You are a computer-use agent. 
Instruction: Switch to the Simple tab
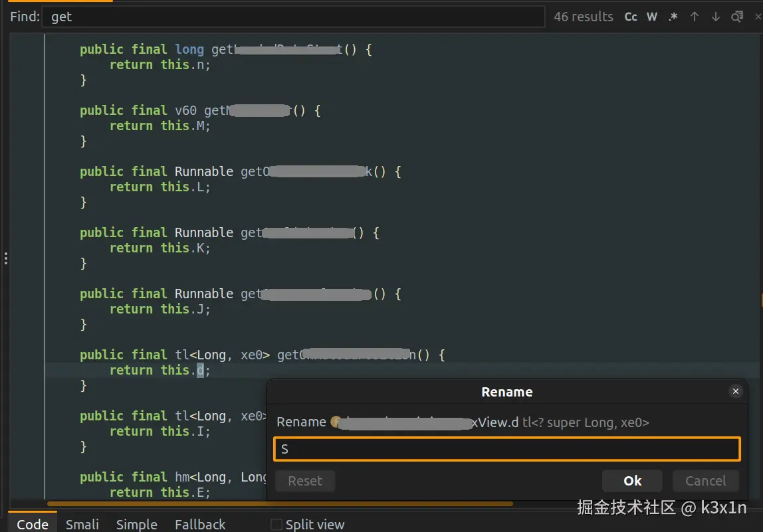tap(137, 524)
